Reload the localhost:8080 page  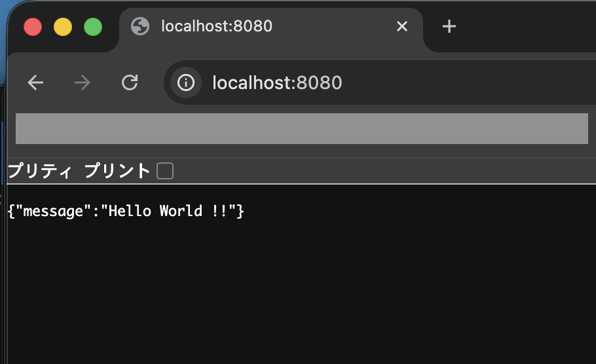click(x=130, y=82)
